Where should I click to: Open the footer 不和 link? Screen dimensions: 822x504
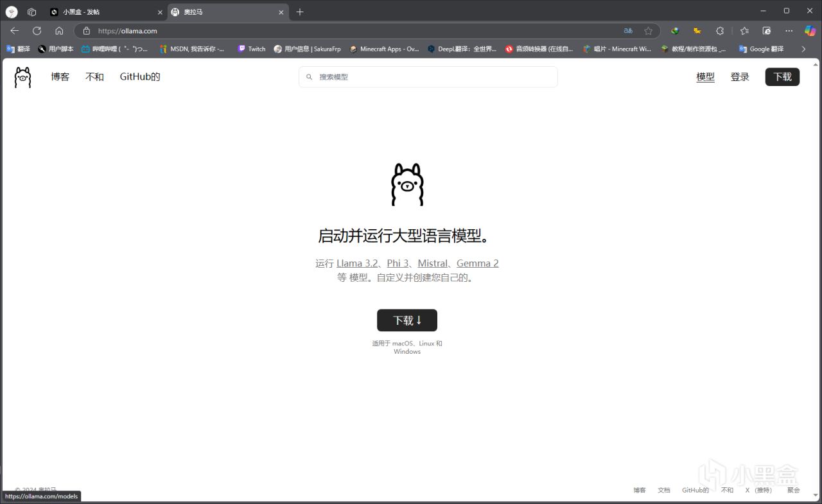click(x=727, y=490)
